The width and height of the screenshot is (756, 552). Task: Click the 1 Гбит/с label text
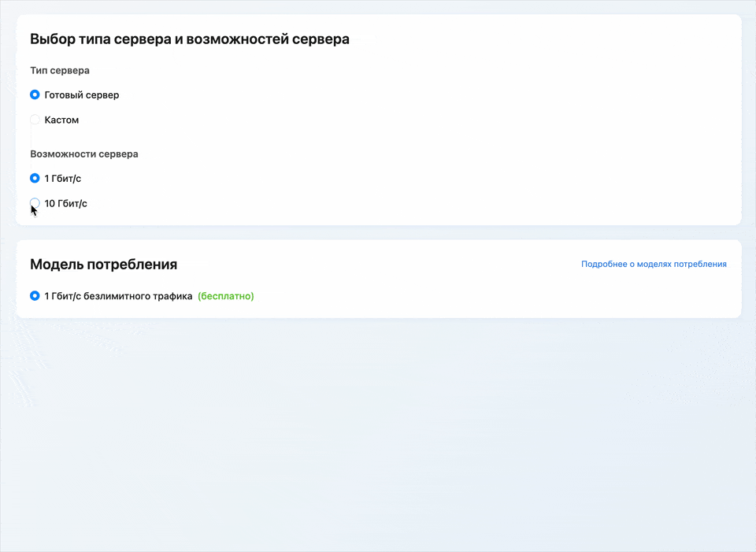click(63, 178)
